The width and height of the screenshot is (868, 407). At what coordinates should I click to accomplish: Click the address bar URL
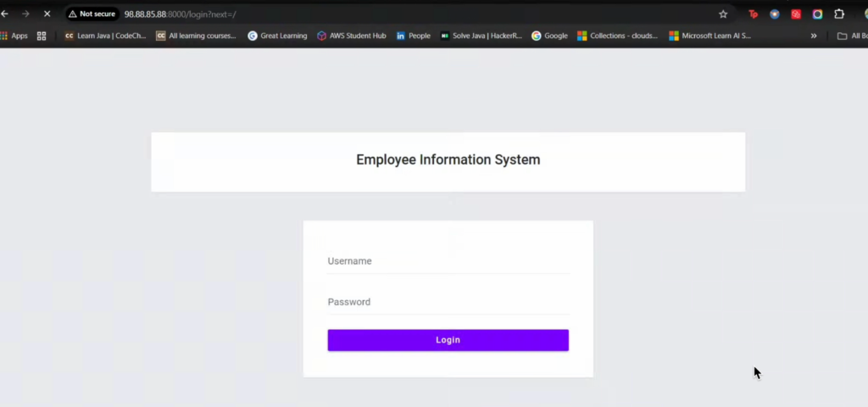click(180, 14)
